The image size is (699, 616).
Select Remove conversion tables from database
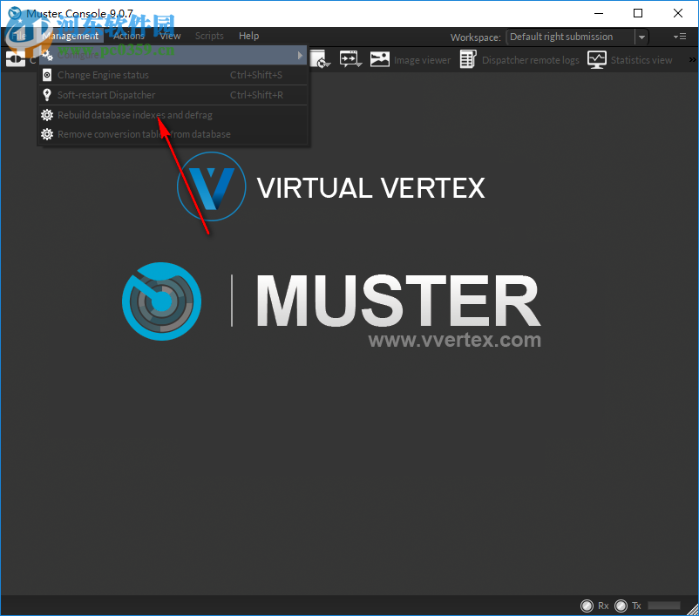click(x=144, y=134)
